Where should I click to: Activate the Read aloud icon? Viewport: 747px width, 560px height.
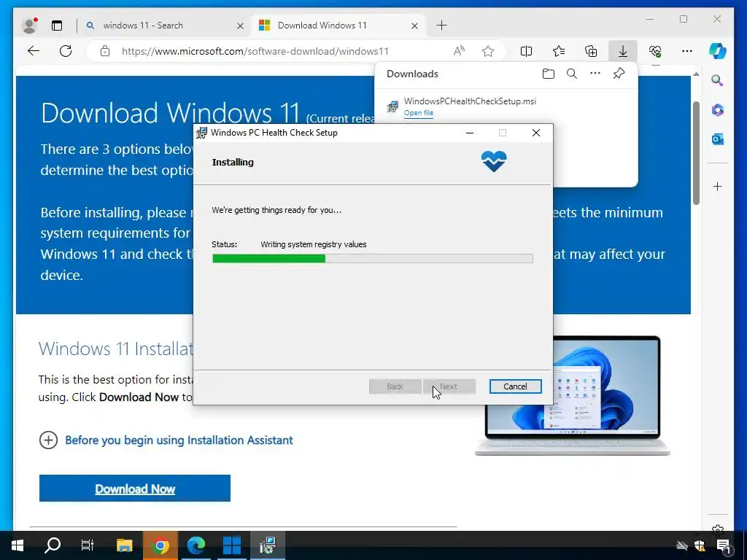459,51
